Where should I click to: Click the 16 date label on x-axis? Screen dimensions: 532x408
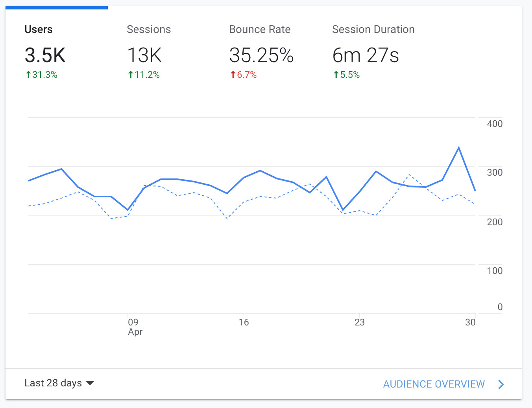point(244,322)
